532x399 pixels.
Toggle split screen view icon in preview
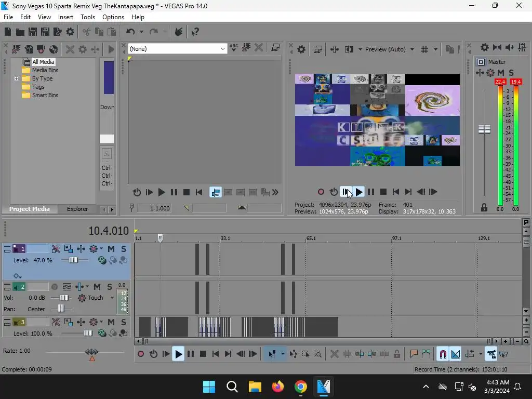pos(349,49)
